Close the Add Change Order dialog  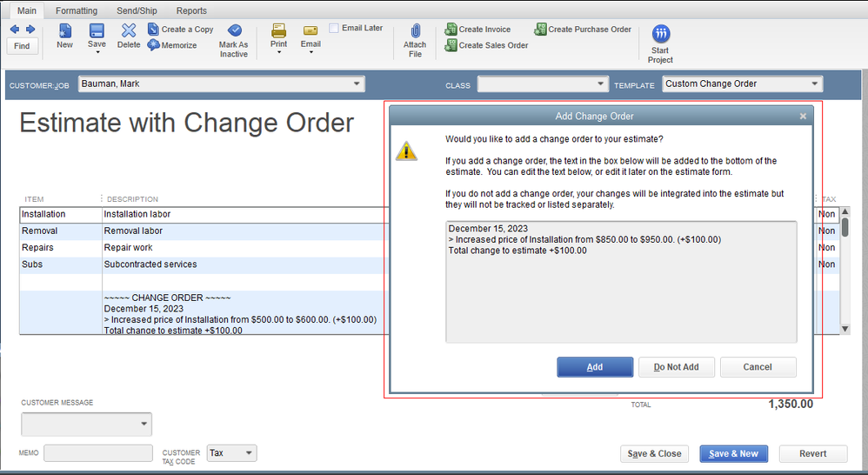pyautogui.click(x=803, y=117)
